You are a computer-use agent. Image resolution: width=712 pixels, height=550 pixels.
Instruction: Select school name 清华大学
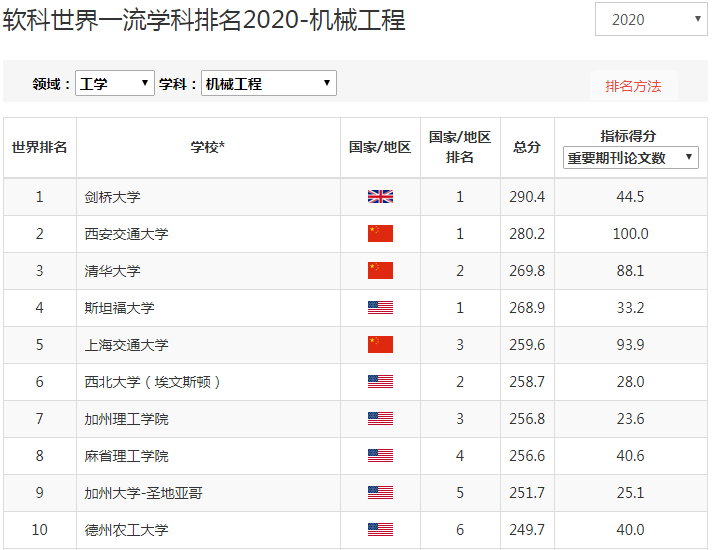(113, 271)
